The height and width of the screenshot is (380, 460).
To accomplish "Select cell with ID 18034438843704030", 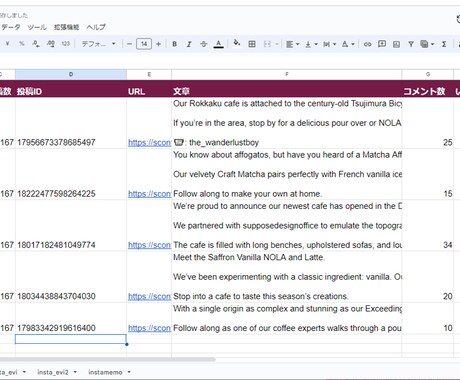I will 71,277.
